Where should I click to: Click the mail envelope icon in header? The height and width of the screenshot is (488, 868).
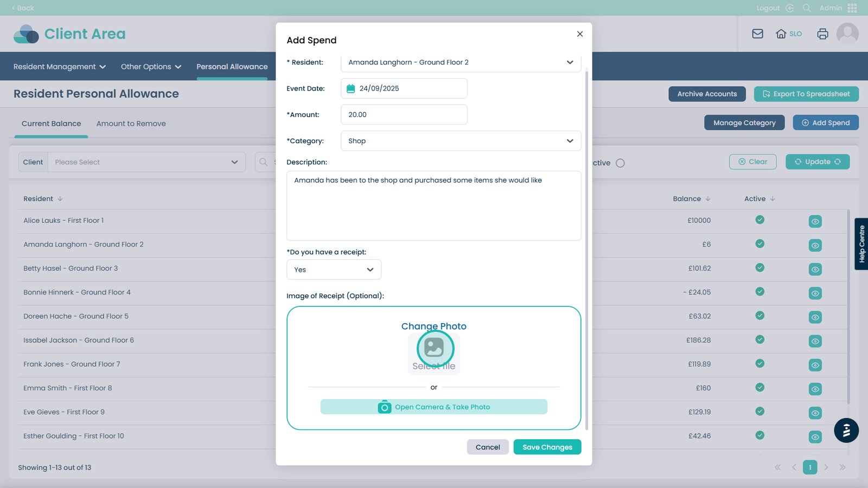[x=757, y=34]
